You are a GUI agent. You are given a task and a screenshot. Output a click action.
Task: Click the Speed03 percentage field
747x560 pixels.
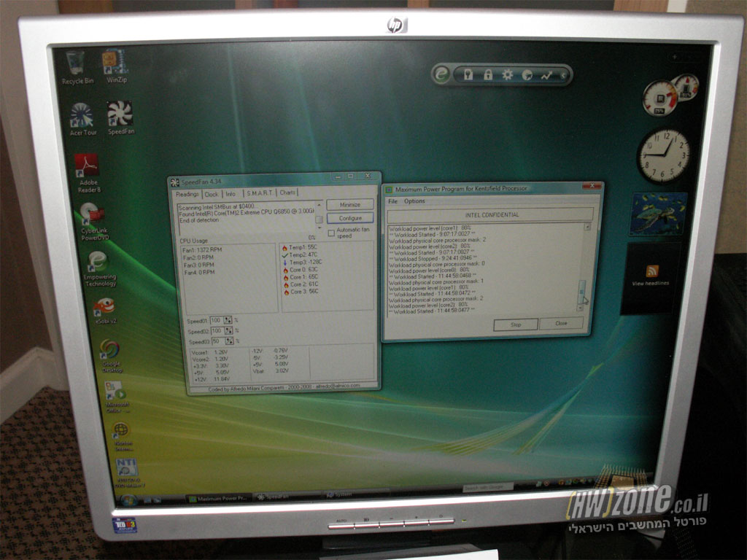[x=218, y=341]
